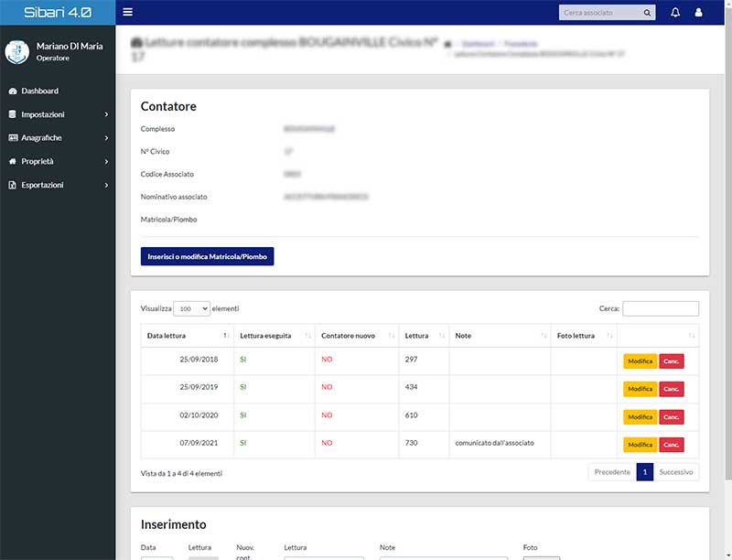Viewport: 732px width, 560px height.
Task: Click the note 'comunicato dall'associato'
Action: [494, 443]
